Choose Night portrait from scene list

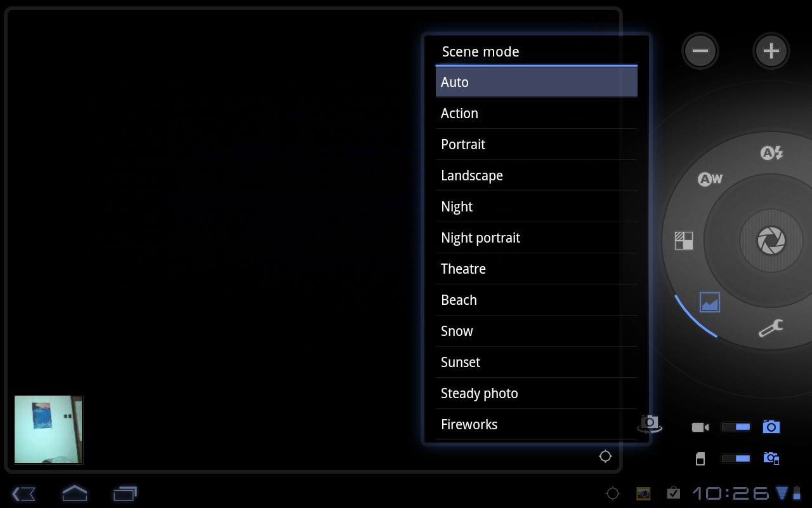(x=536, y=237)
